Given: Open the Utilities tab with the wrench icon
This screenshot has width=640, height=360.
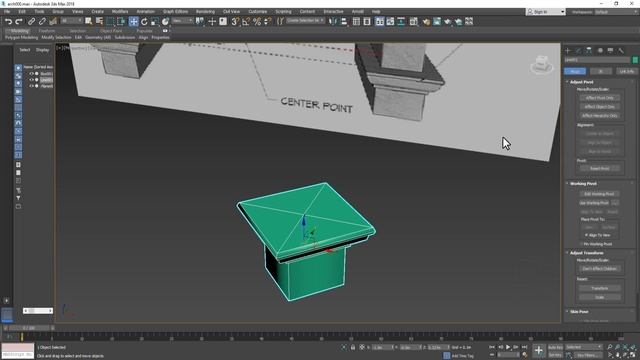Looking at the screenshot, I should coord(621,51).
